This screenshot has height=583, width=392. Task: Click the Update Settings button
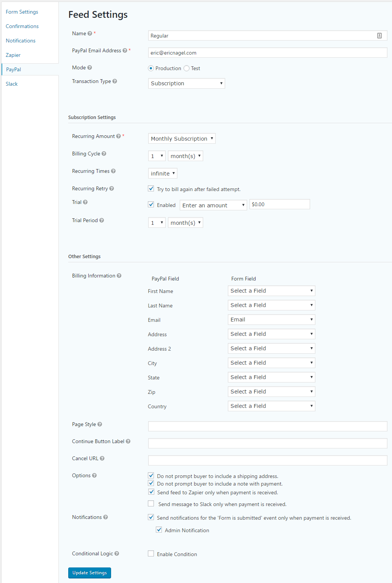(x=89, y=573)
